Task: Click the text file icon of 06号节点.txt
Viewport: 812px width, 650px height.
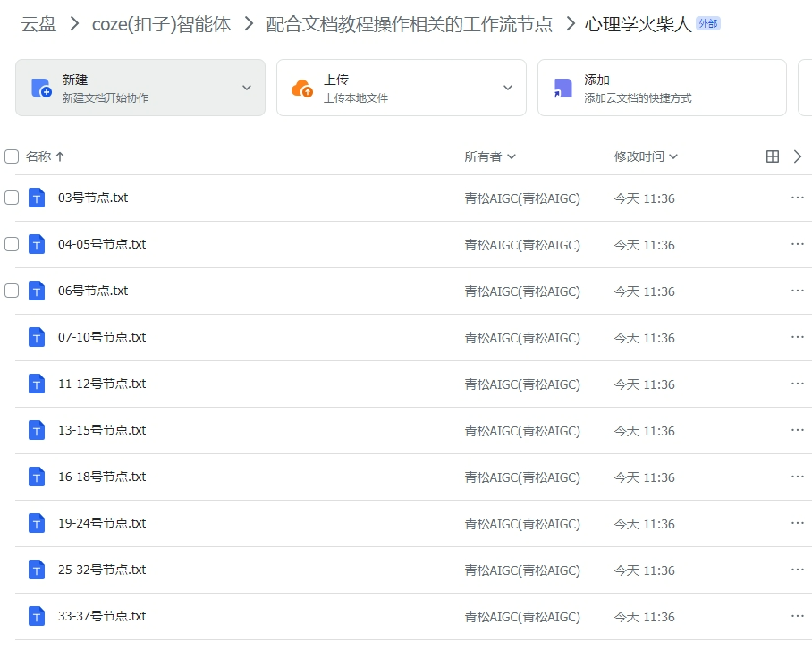Action: [36, 291]
